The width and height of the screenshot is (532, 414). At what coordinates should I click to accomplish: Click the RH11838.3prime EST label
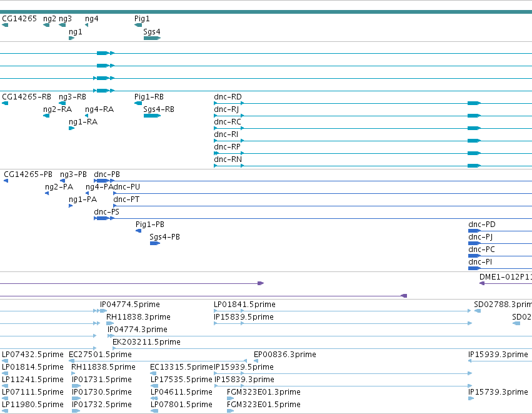pyautogui.click(x=138, y=317)
